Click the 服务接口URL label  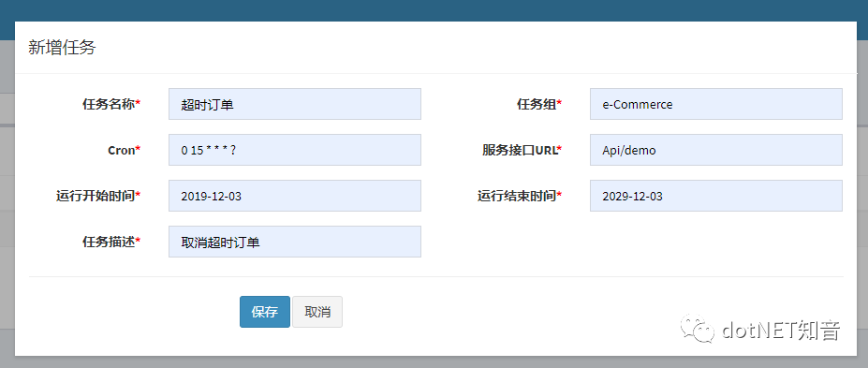click(x=522, y=150)
